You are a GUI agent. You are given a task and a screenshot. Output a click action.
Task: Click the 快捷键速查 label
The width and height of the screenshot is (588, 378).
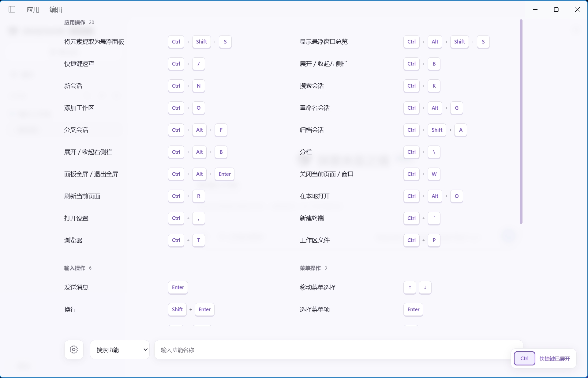[x=79, y=64]
